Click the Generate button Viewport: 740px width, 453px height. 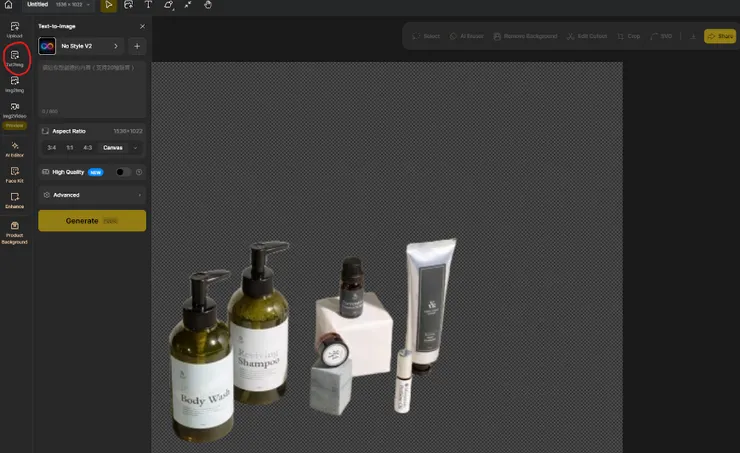[x=92, y=221]
